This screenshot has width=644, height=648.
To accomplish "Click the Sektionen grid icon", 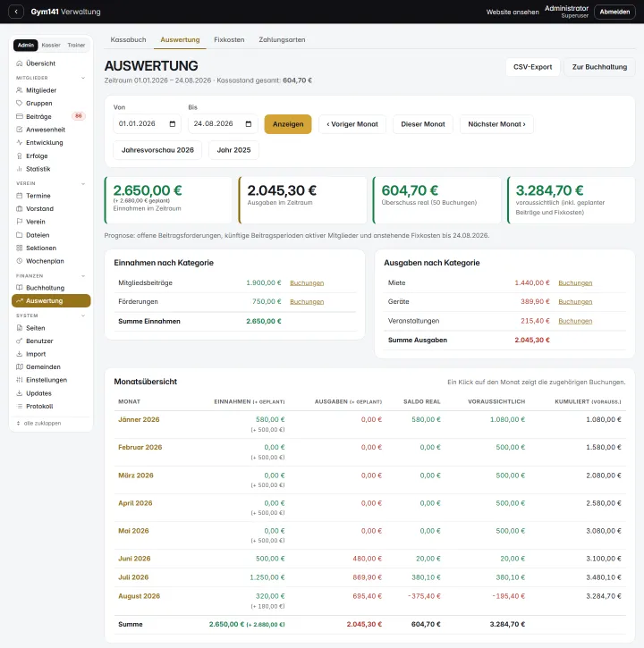I will [19, 248].
